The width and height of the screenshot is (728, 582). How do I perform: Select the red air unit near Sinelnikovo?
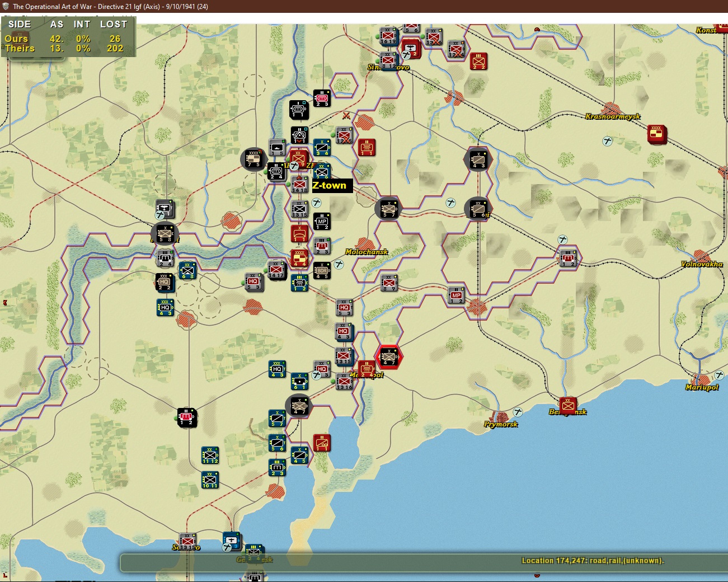[x=411, y=48]
